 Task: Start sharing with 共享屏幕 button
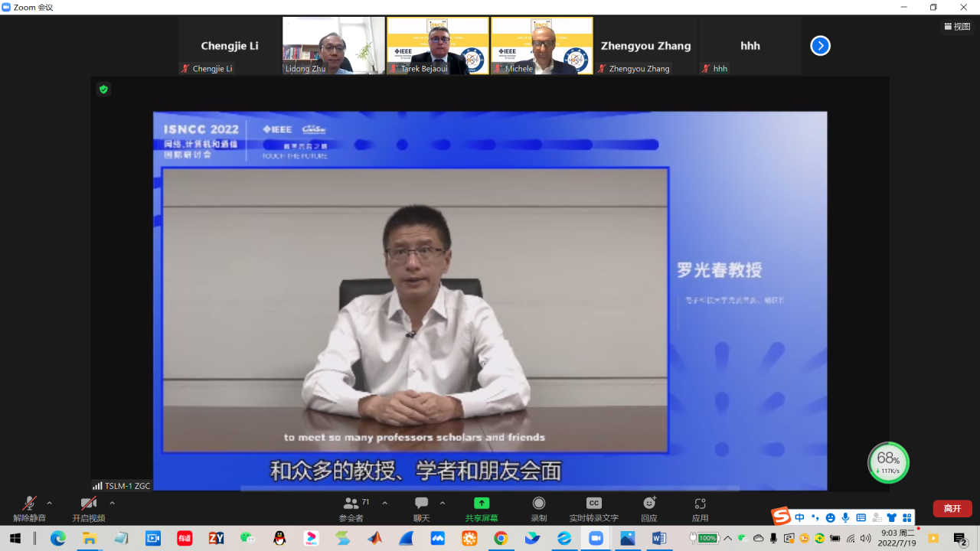tap(482, 507)
